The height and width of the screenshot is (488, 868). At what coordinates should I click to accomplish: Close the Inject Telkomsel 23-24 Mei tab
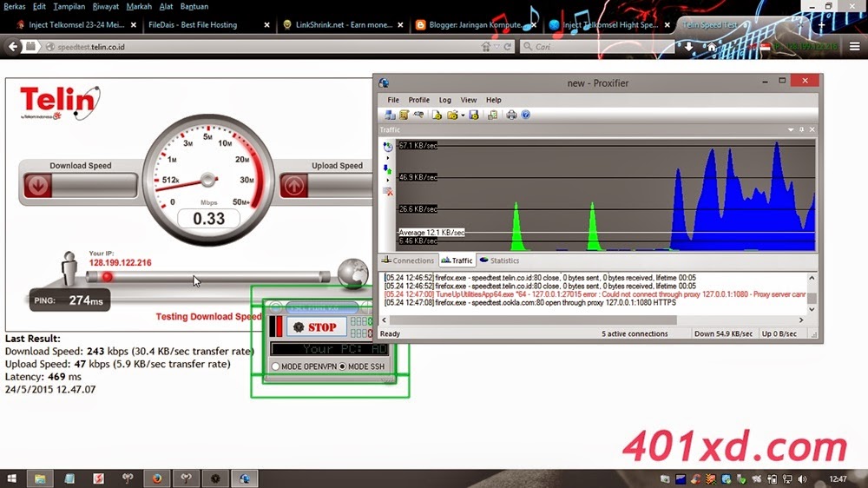tap(134, 25)
